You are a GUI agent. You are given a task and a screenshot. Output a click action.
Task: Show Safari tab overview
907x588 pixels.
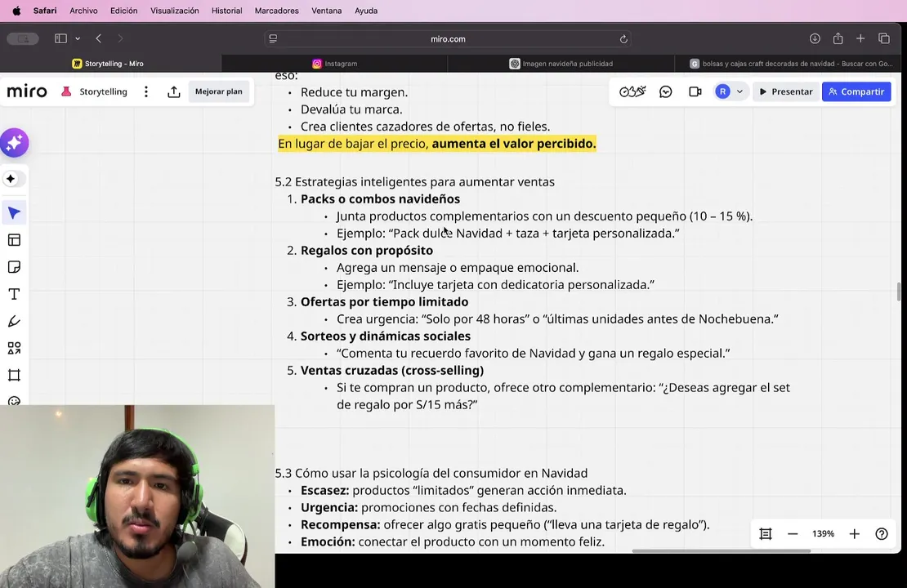pos(884,38)
